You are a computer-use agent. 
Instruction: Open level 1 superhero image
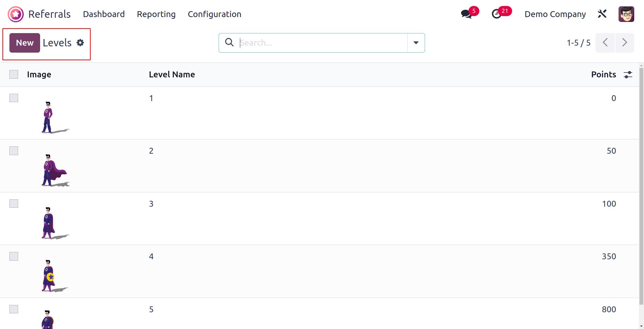point(55,117)
